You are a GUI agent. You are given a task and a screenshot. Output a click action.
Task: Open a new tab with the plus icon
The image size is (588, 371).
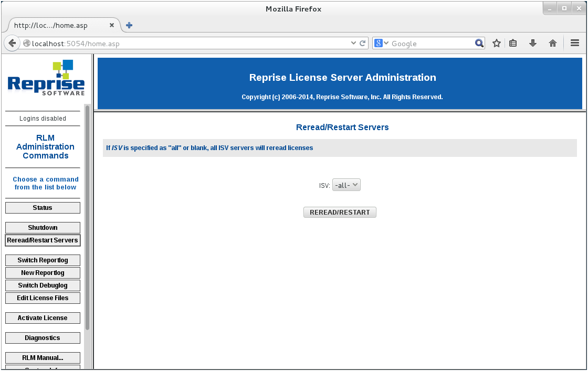[x=129, y=25]
